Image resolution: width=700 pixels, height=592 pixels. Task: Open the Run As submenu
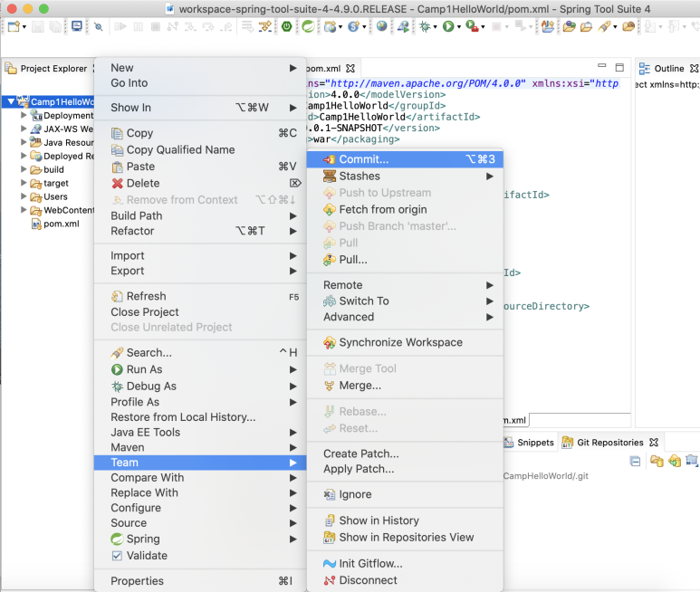[200, 369]
